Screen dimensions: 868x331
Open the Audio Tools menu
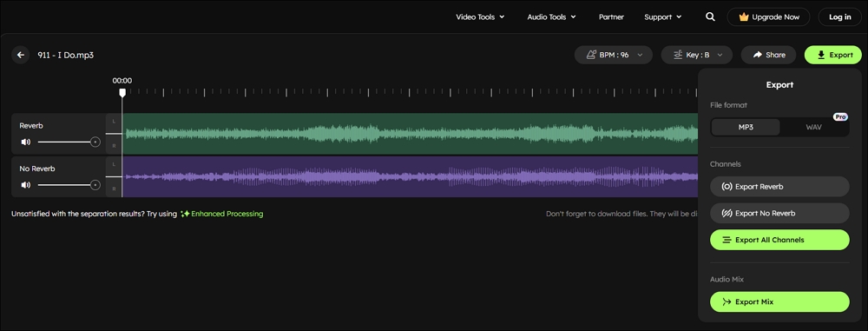coord(551,17)
